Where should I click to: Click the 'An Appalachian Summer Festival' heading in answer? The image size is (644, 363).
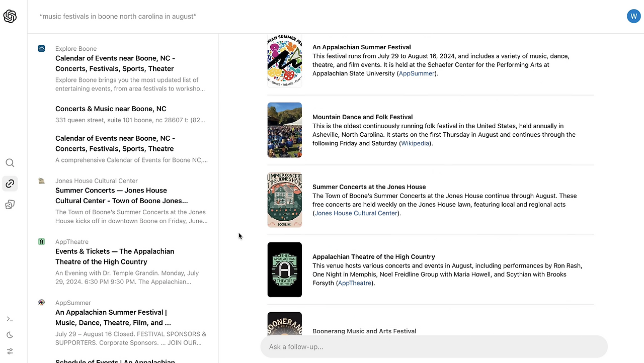click(362, 47)
